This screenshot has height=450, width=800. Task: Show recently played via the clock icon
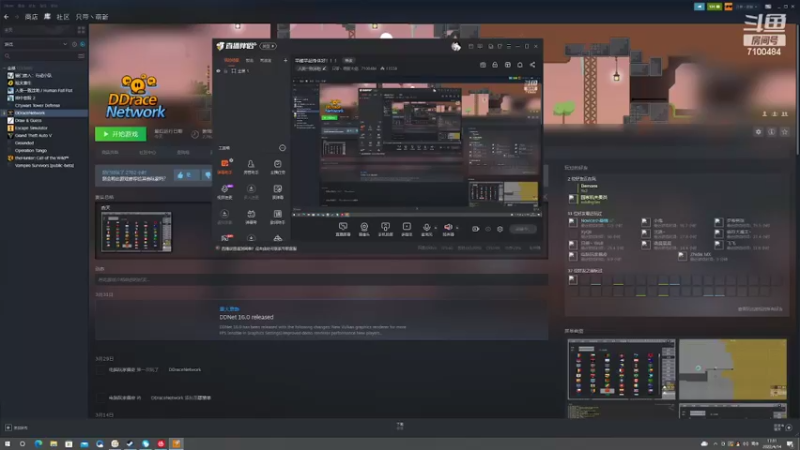pyautogui.click(x=74, y=44)
